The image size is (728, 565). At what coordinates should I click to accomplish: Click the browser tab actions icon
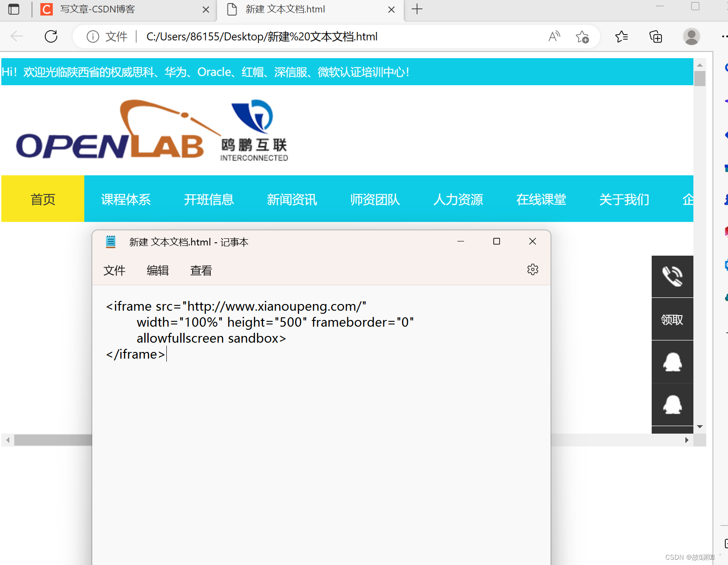point(14,9)
